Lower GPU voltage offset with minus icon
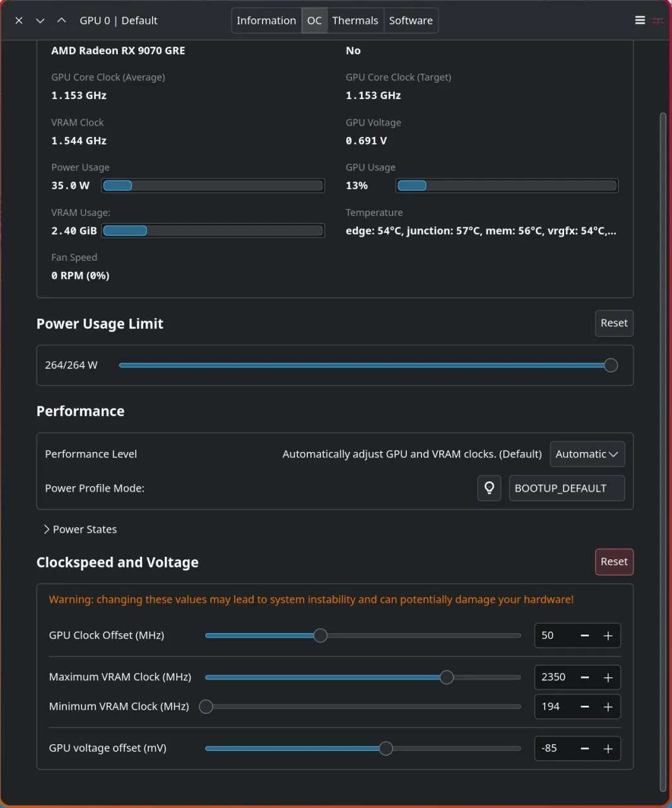Screen dimensions: 672x808 [x=585, y=749]
